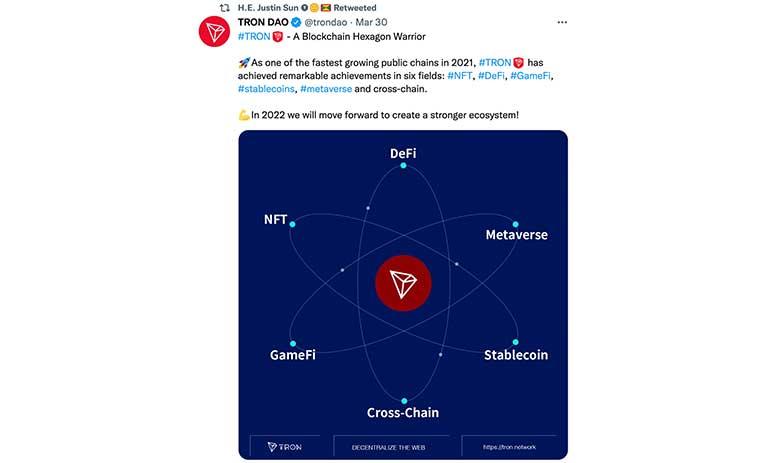Image resolution: width=768 pixels, height=463 pixels.
Task: Open the TRON DAO account name link
Action: 263,22
